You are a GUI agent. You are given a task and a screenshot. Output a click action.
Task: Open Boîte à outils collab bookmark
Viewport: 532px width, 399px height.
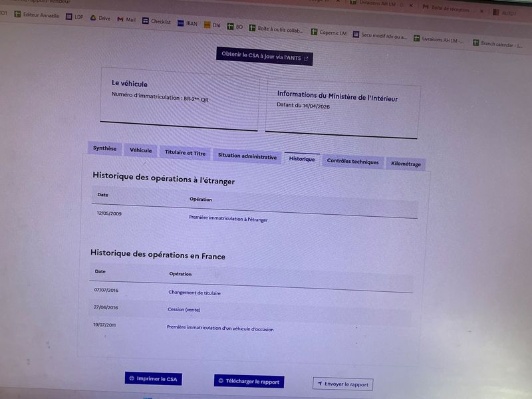click(x=276, y=29)
